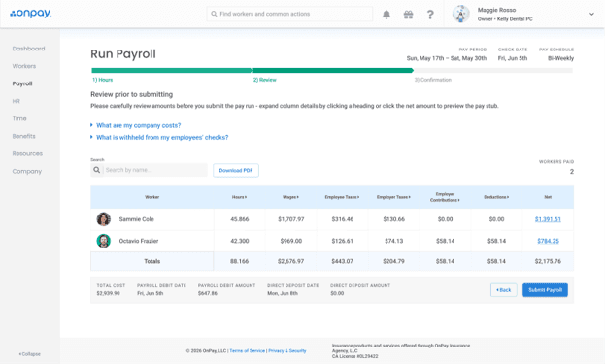The height and width of the screenshot is (364, 605).
Task: Open Time in the sidebar
Action: pos(19,118)
